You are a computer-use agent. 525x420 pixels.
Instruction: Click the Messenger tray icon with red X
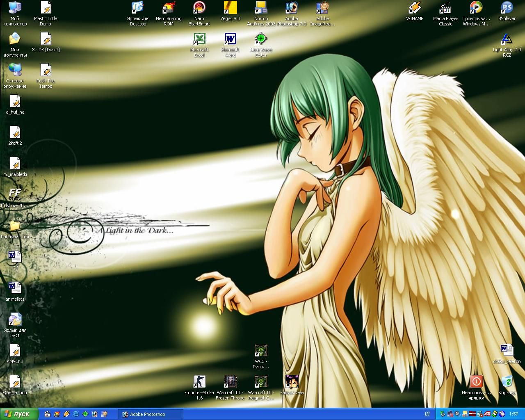(x=480, y=414)
